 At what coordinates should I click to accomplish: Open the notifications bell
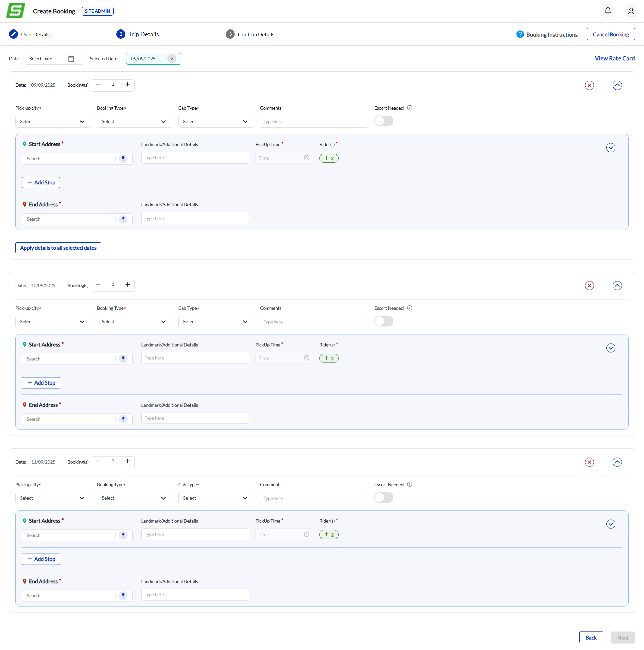pyautogui.click(x=607, y=11)
